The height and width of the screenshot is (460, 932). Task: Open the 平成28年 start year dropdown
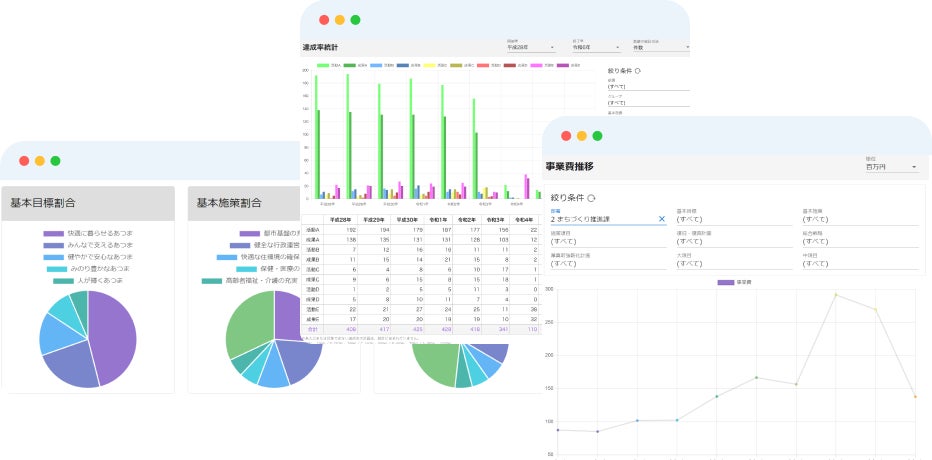531,47
